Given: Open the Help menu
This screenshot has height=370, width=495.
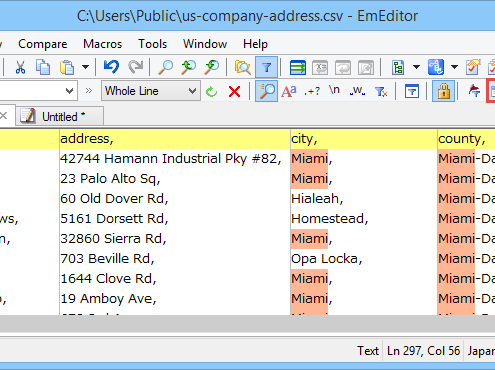Looking at the screenshot, I should click(x=255, y=44).
